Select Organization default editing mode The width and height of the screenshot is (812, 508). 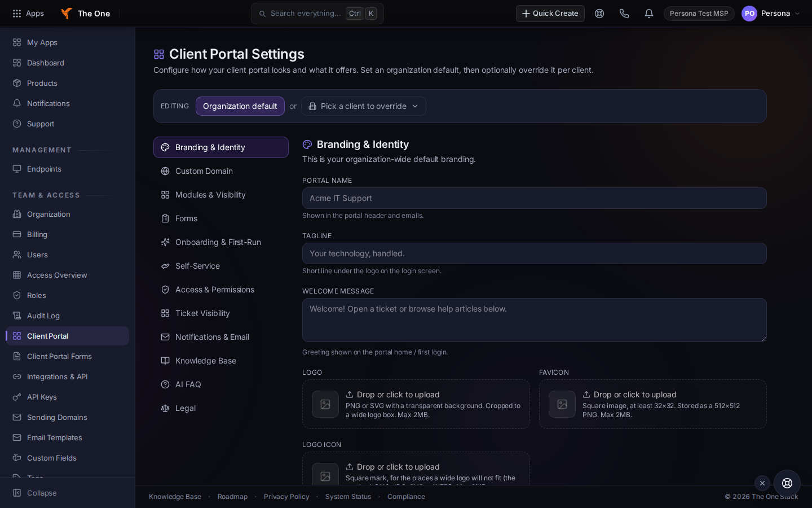point(240,106)
